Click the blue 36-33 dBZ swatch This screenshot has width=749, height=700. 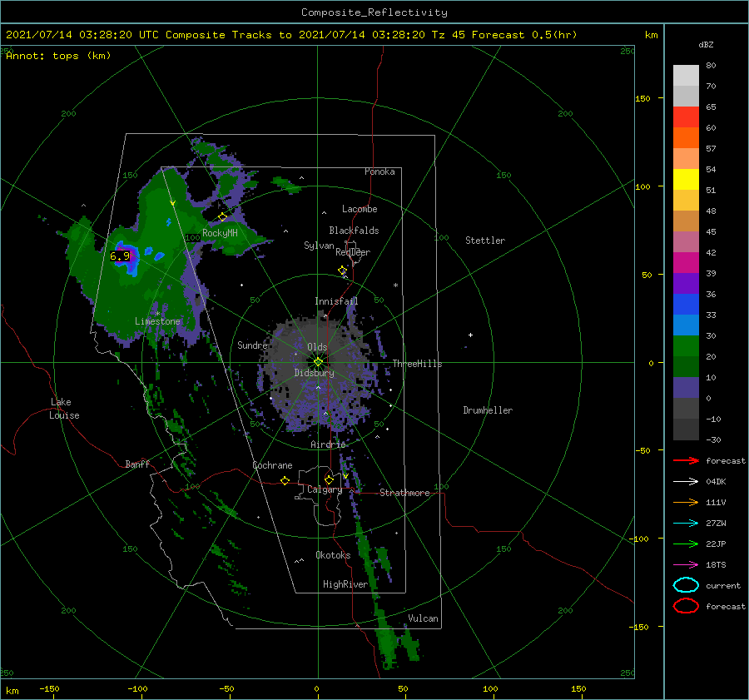(686, 305)
